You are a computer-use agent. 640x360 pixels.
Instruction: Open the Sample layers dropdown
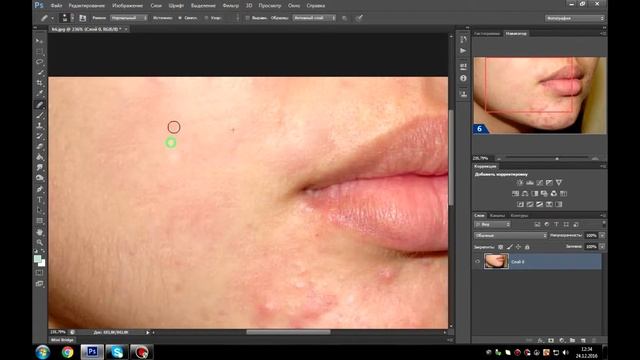pyautogui.click(x=314, y=18)
